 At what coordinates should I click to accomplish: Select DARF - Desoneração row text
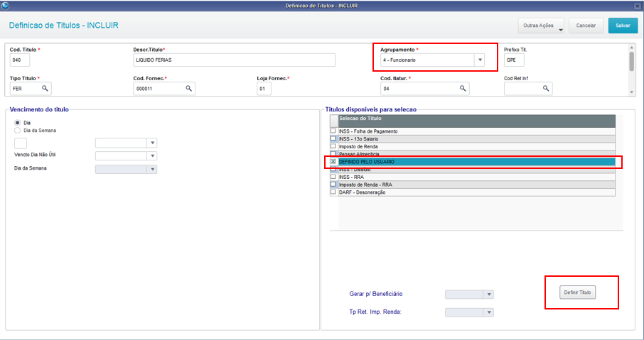(362, 192)
